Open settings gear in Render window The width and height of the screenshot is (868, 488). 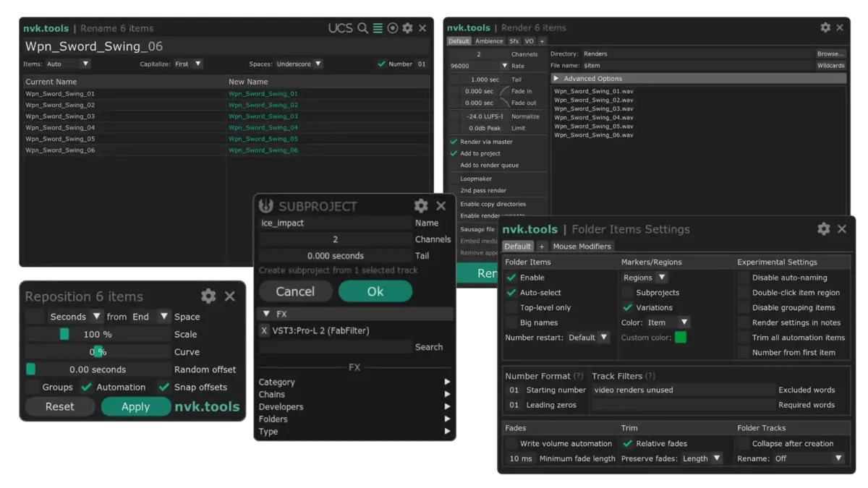coord(825,27)
